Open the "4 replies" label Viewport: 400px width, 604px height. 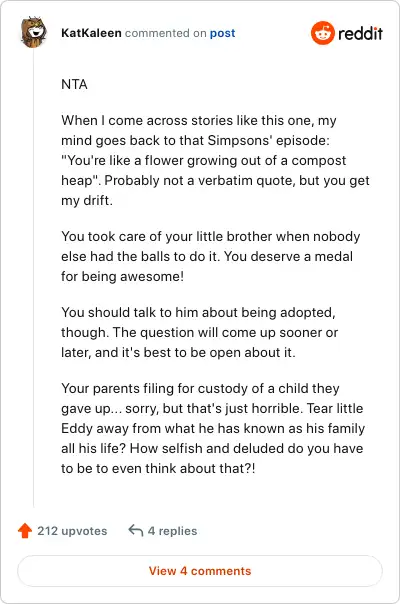172,531
